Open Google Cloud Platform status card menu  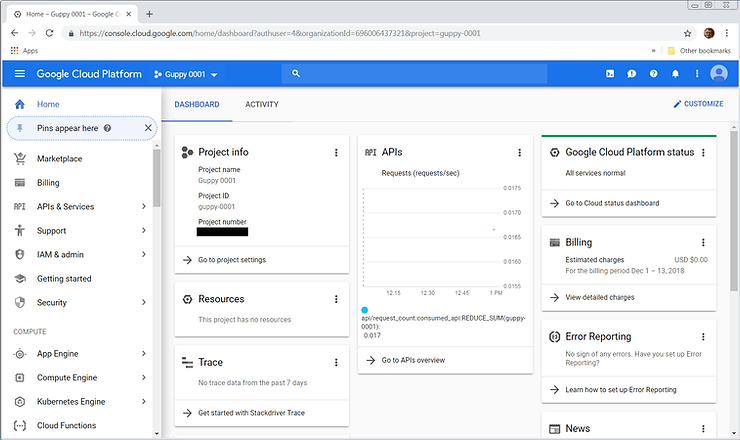point(703,152)
